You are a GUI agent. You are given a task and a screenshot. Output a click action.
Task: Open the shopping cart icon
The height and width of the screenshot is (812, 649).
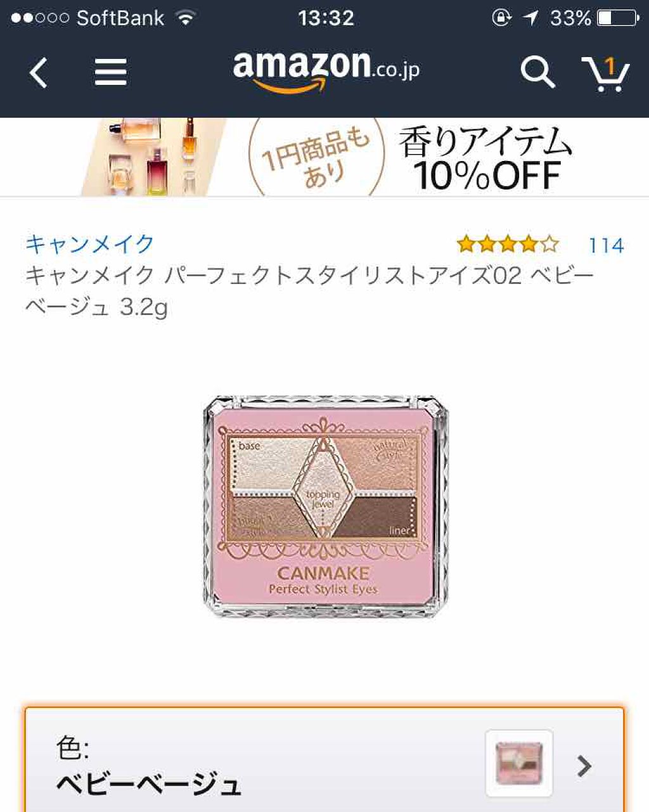pos(605,73)
